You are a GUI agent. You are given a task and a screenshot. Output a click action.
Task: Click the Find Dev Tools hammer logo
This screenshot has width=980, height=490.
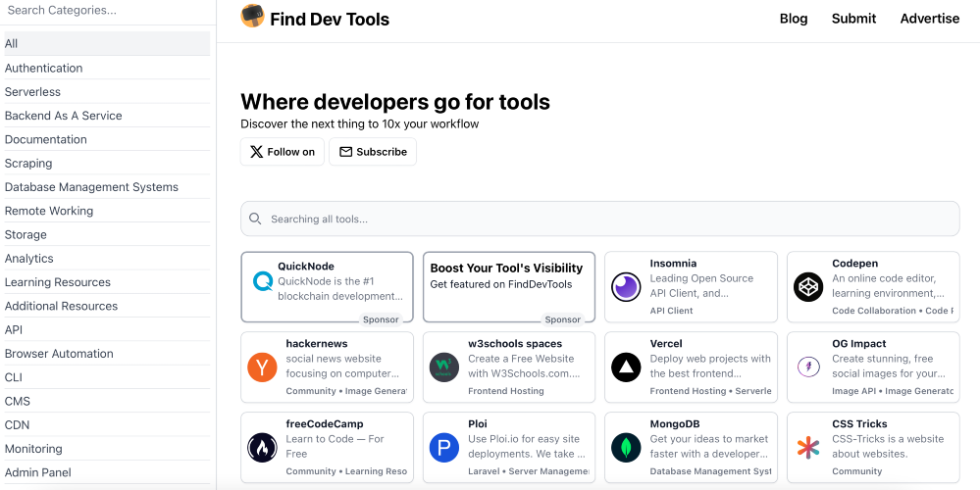tap(252, 16)
